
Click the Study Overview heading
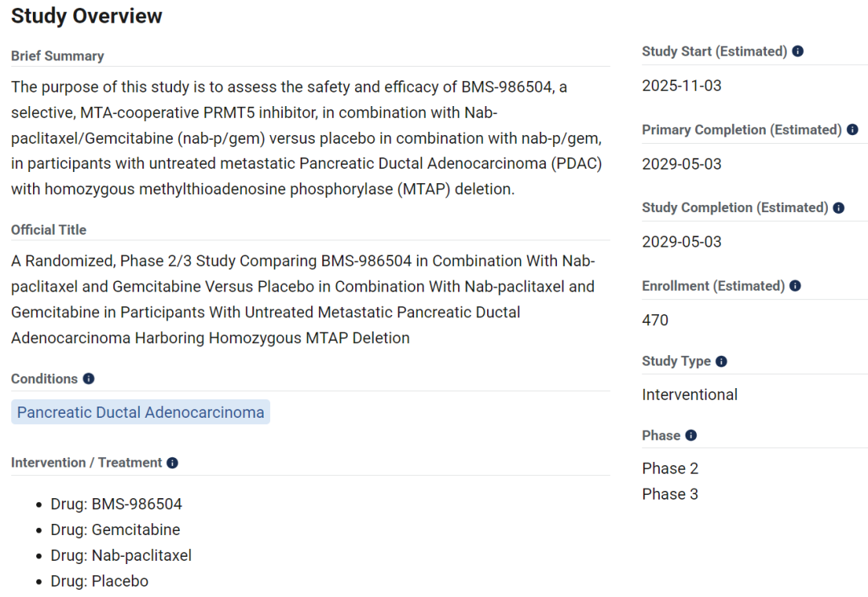(x=87, y=16)
